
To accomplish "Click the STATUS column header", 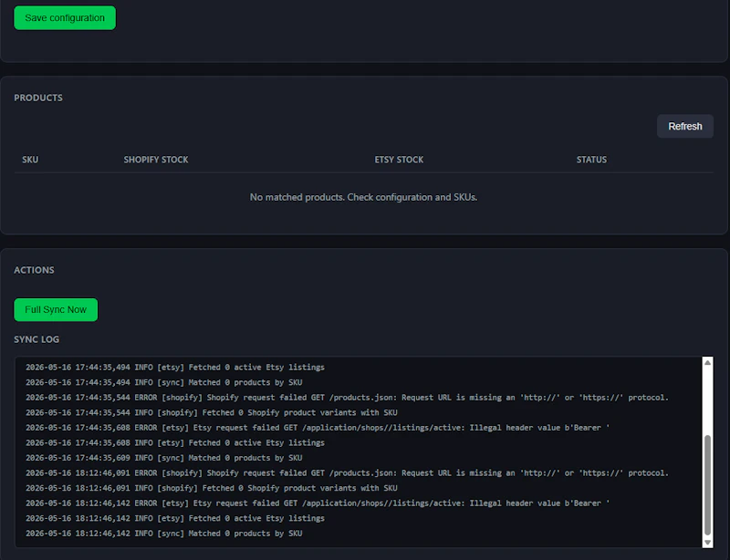I will click(x=591, y=160).
